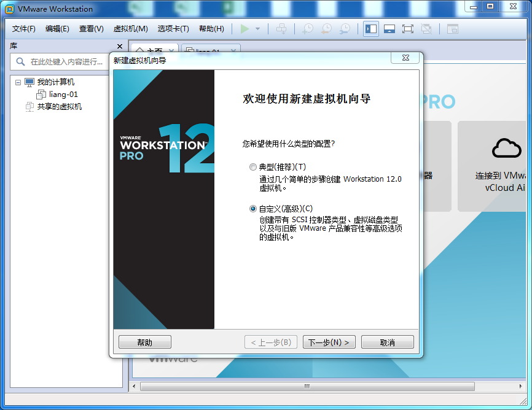Click the console view toolbar icon
This screenshot has width=532, height=410.
coord(452,29)
